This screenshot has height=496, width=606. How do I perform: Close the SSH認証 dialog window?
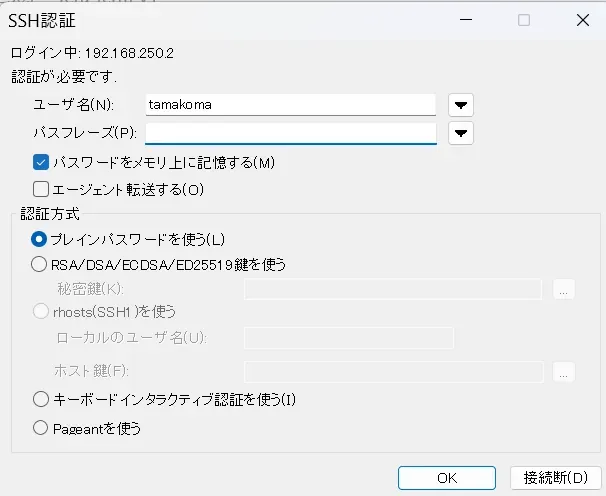(x=582, y=20)
